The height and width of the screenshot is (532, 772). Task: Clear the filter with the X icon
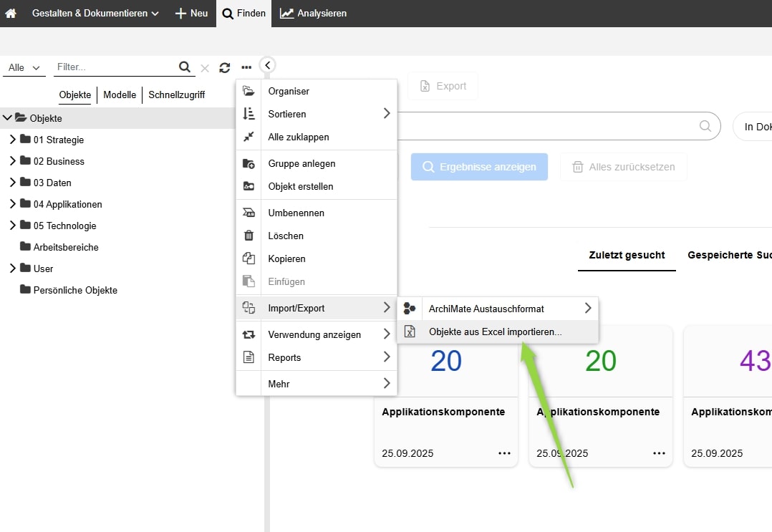[x=205, y=68]
